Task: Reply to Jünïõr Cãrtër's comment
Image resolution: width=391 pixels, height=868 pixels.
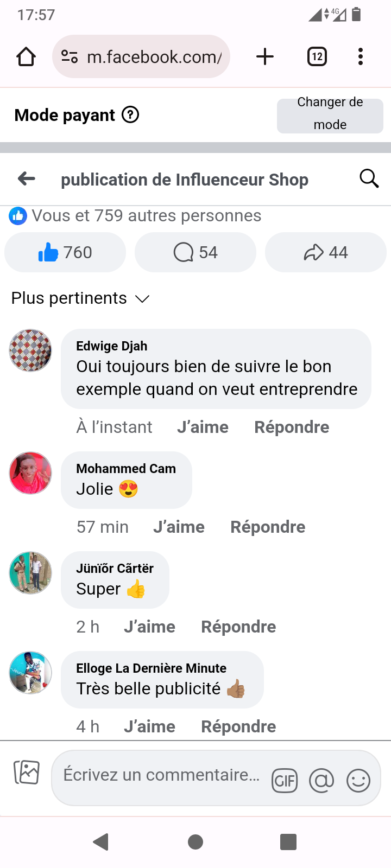Action: [238, 627]
